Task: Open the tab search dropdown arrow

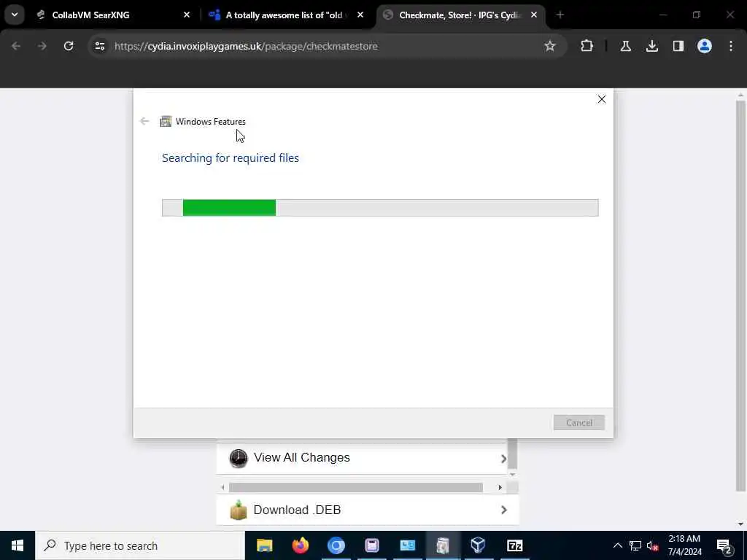Action: pyautogui.click(x=15, y=15)
